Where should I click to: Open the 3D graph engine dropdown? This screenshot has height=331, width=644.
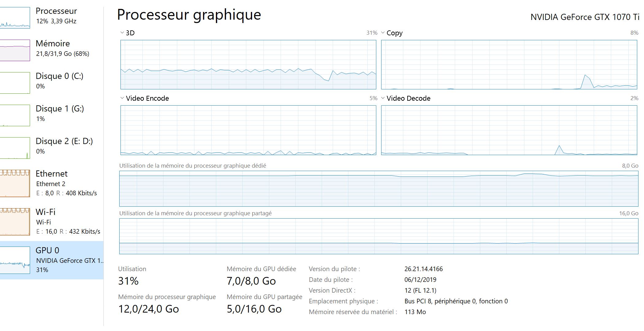pyautogui.click(x=122, y=33)
